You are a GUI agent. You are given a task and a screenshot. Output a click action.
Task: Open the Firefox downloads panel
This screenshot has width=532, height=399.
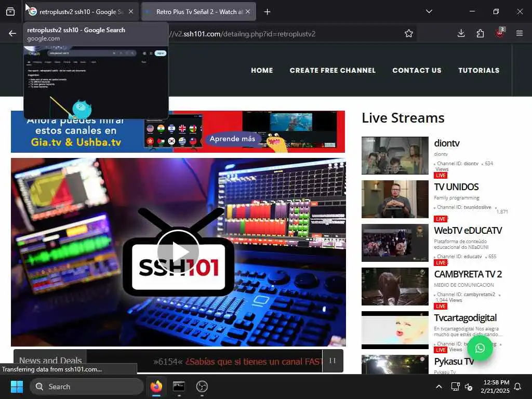click(x=461, y=33)
